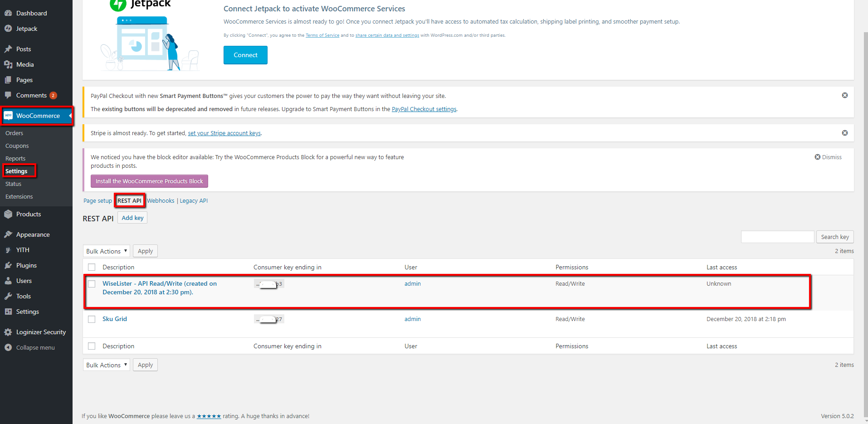Click the Media library icon
The height and width of the screenshot is (424, 868).
(8, 64)
